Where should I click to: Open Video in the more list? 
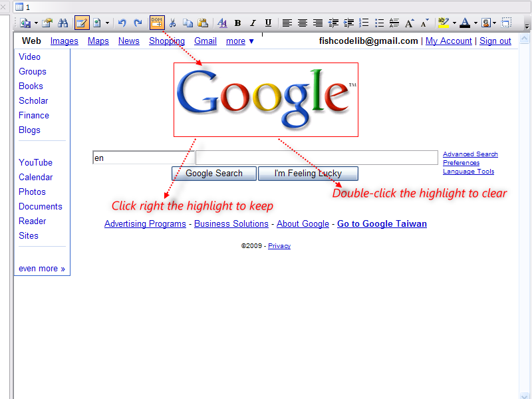[x=29, y=57]
